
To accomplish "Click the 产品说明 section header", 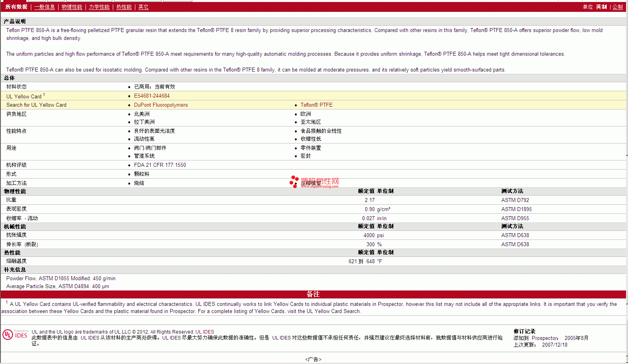I will [x=15, y=21].
